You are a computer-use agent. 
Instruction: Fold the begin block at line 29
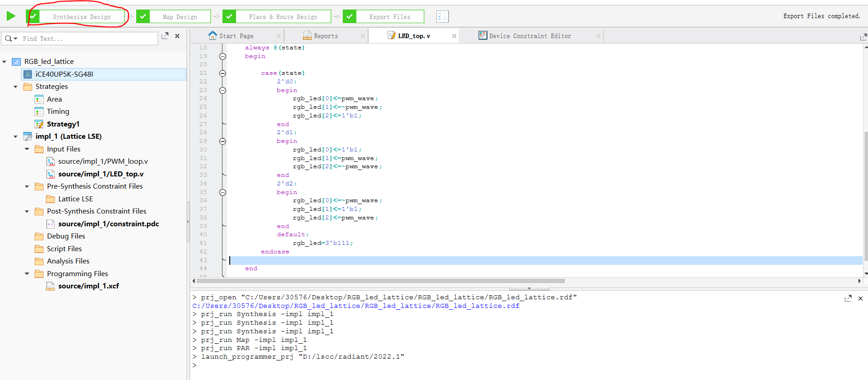pos(222,141)
